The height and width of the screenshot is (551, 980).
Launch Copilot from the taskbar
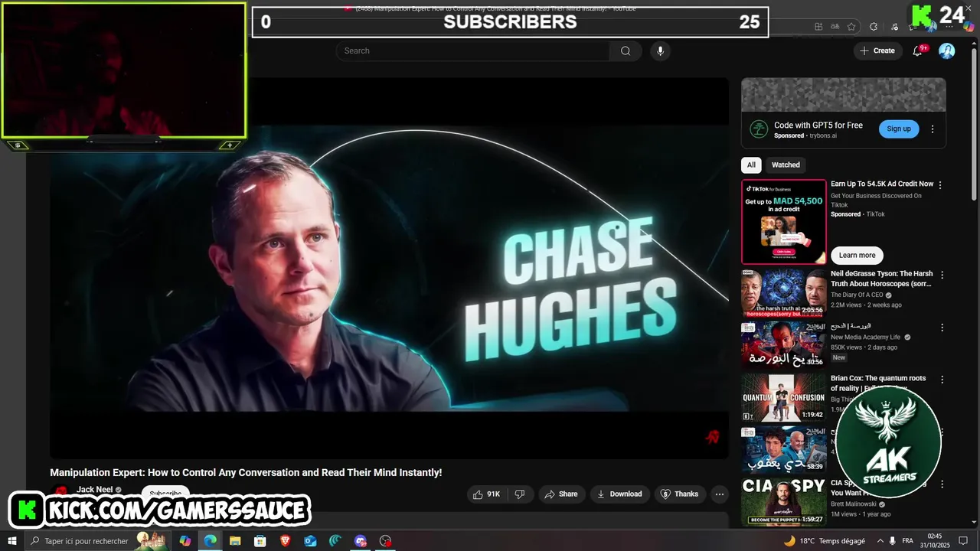(185, 541)
